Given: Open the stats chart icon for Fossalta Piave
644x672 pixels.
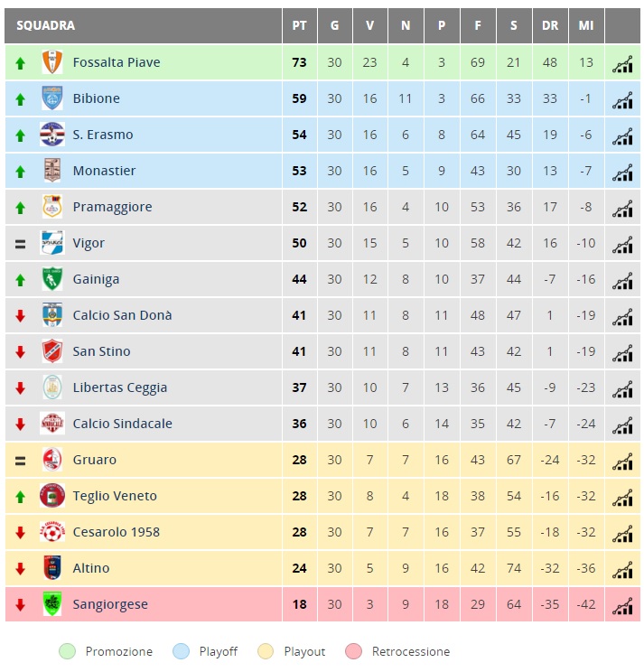Looking at the screenshot, I should pos(622,63).
